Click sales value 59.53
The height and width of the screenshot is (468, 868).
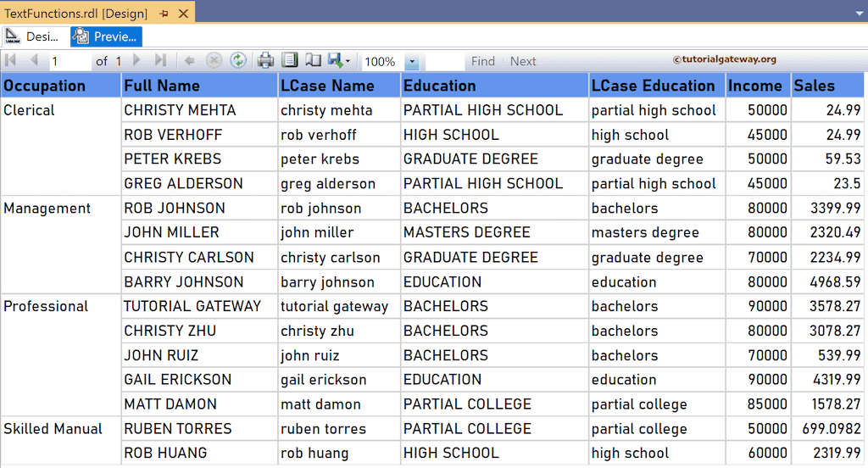(827, 159)
